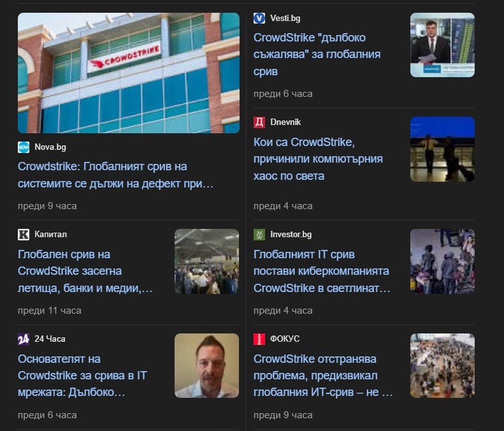This screenshot has height=431, width=504.
Task: Click the Капитал source name
Action: click(x=51, y=235)
